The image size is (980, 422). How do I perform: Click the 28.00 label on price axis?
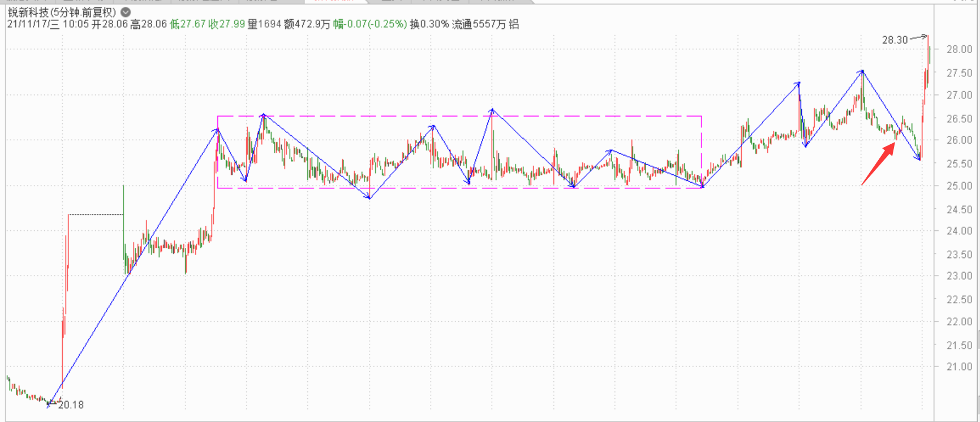click(x=959, y=49)
